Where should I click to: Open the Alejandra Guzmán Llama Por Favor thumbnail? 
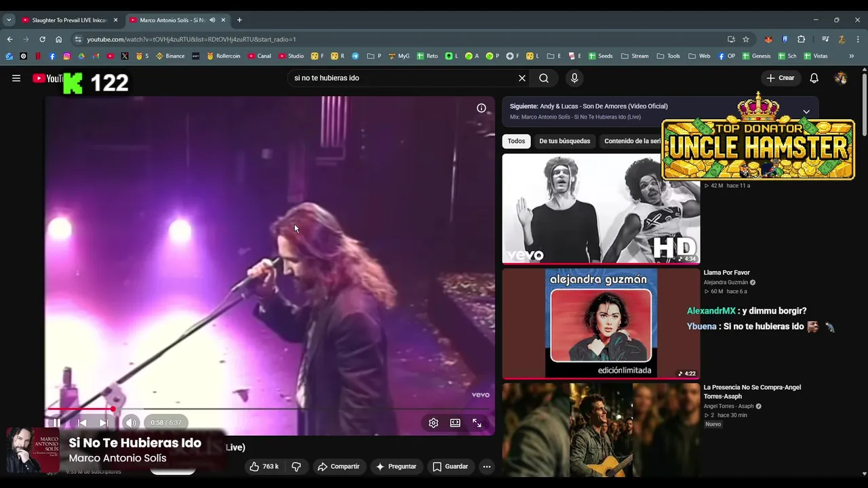(601, 323)
